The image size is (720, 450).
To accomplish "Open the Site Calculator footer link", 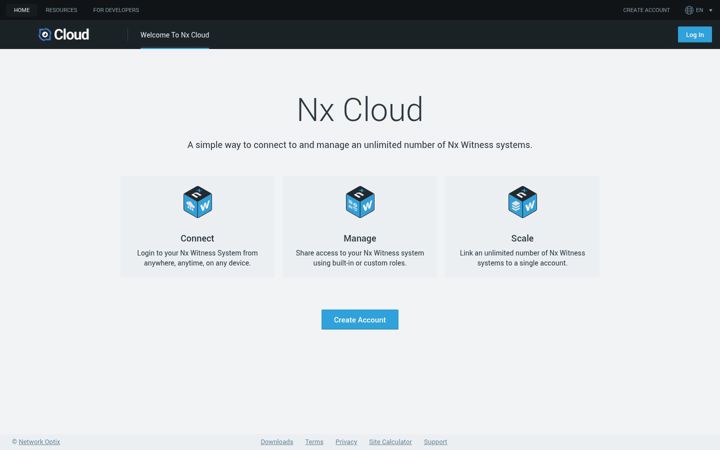I will point(390,442).
